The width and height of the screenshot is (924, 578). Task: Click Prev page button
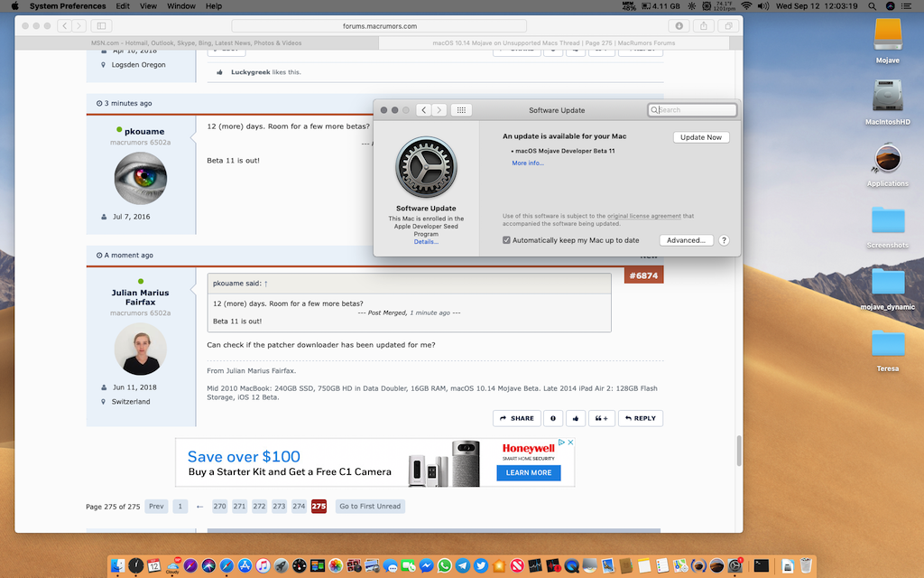pyautogui.click(x=156, y=506)
